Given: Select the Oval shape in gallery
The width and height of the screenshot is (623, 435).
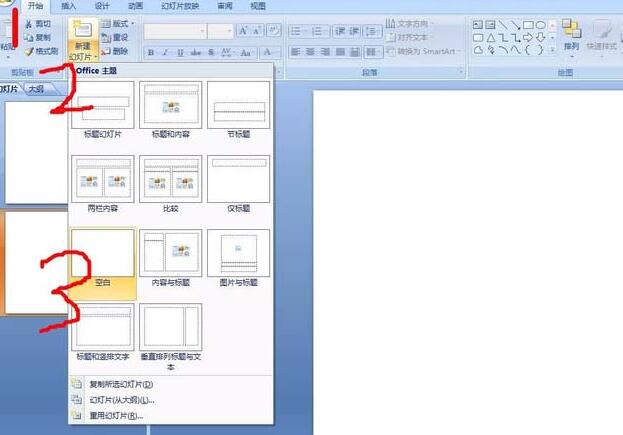Looking at the screenshot, I should pos(540,25).
